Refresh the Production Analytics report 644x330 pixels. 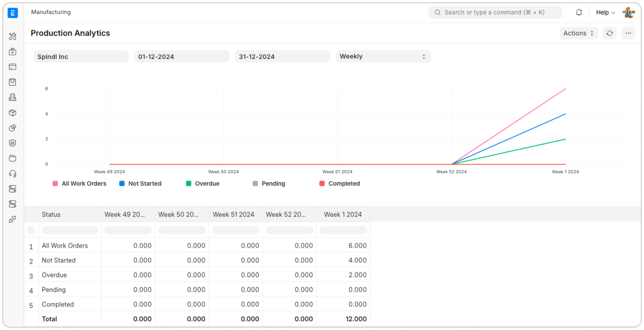610,33
